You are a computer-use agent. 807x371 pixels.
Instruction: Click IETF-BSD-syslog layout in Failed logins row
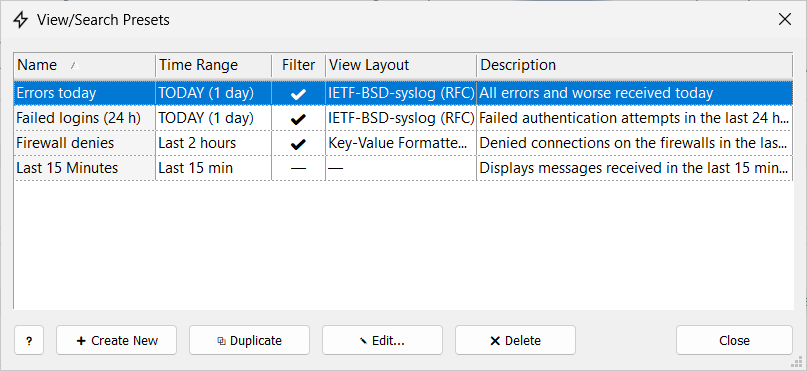tap(401, 118)
